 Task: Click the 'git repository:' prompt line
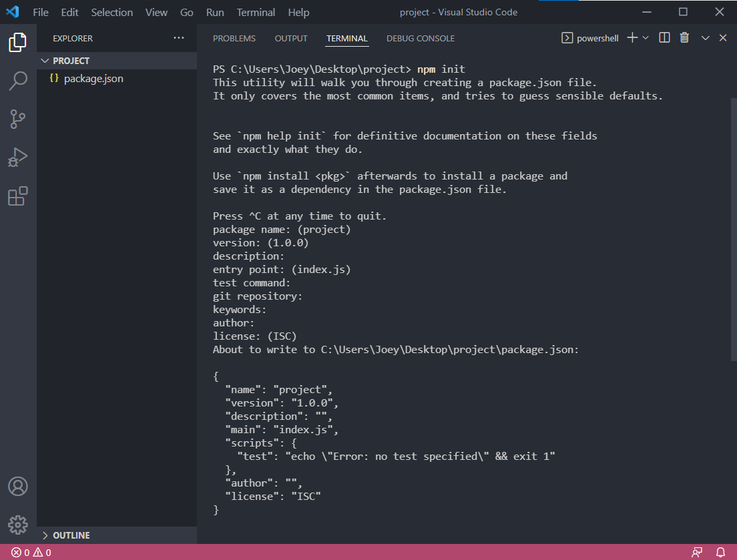258,296
